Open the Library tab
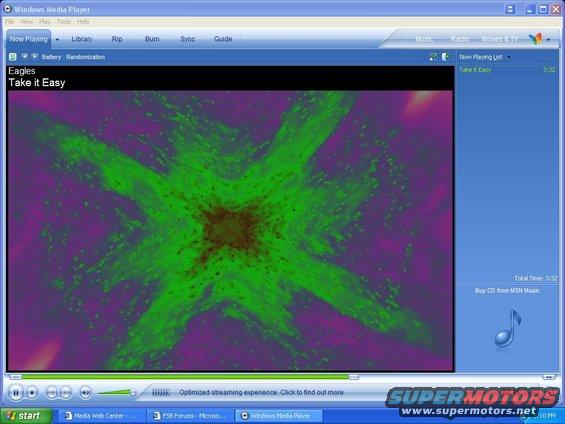Screen dimensions: 565x424 click(x=82, y=39)
